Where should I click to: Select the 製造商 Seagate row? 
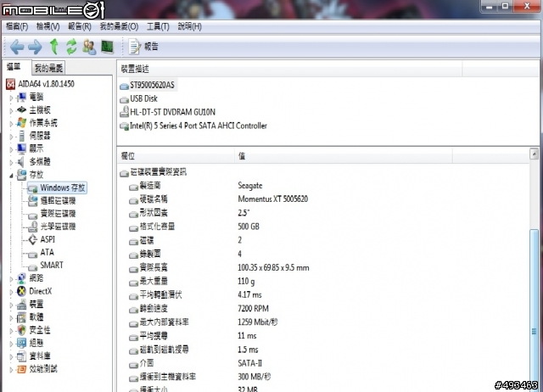[196, 186]
